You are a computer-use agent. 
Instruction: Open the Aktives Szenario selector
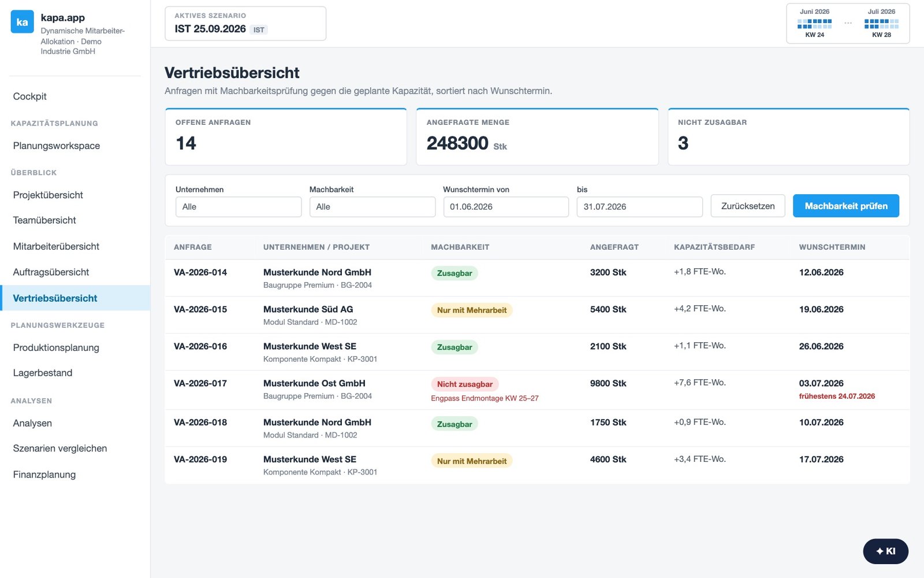coord(245,24)
